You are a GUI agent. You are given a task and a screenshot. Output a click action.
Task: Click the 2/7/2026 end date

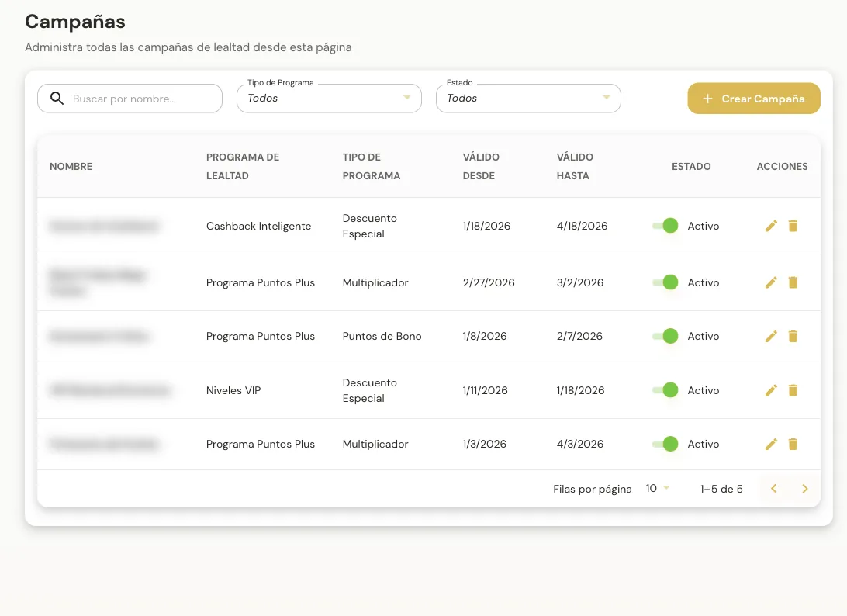point(579,336)
